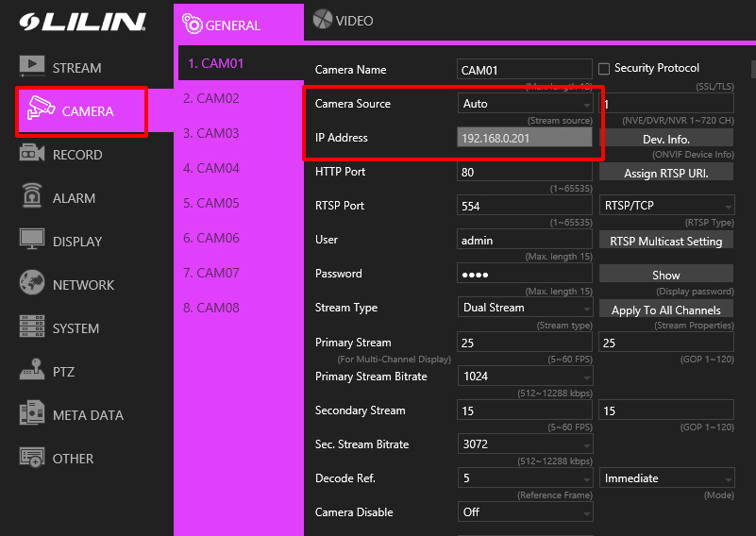Image resolution: width=756 pixels, height=536 pixels.
Task: Click the Dev. Info. button
Action: [665, 140]
